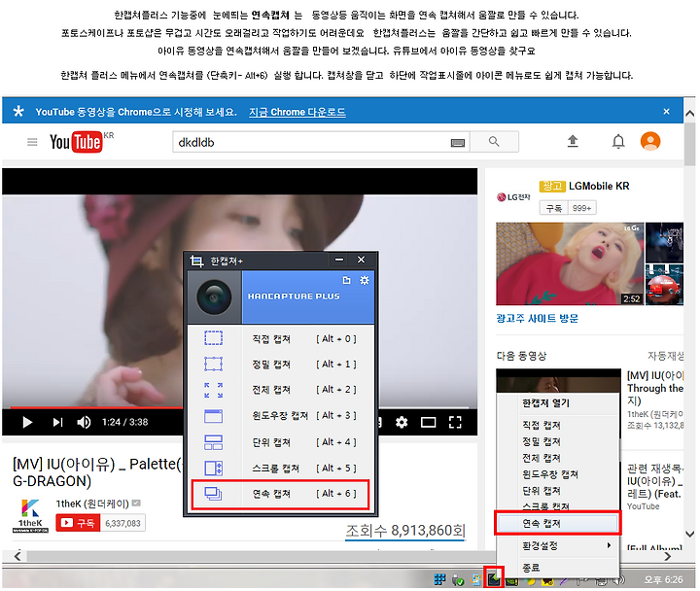
Task: Click the YouTube logo
Action: 82,142
